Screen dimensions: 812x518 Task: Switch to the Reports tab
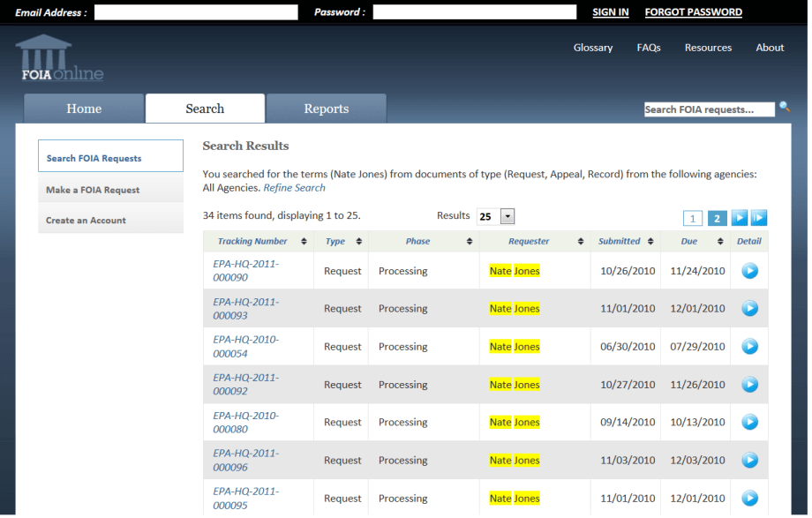[x=326, y=109]
